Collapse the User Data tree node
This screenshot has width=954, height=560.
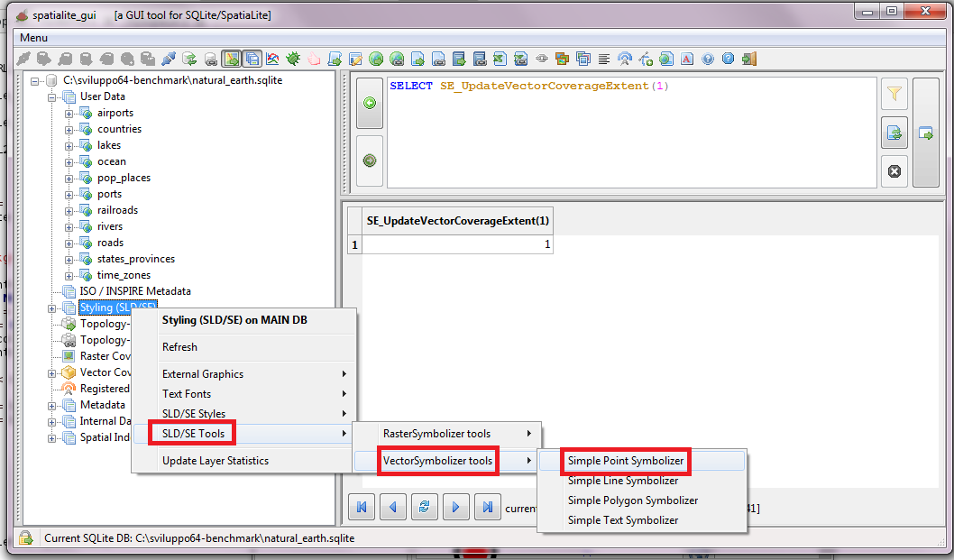[51, 96]
